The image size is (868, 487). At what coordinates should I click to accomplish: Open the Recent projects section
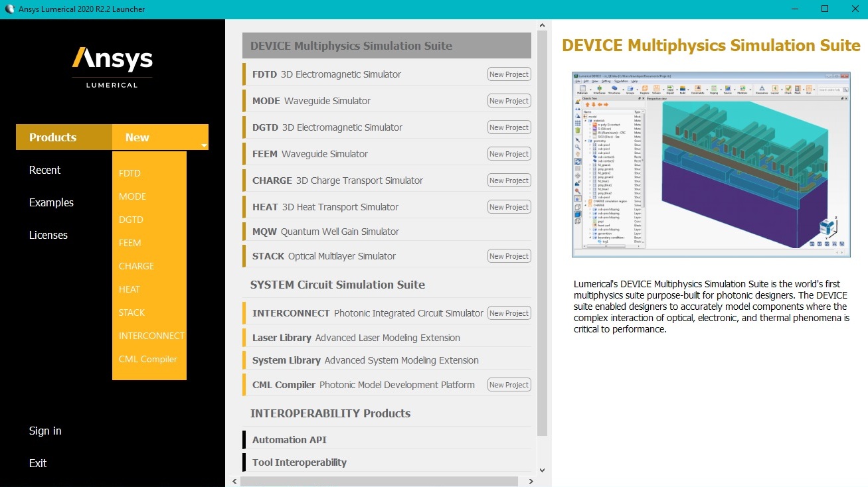pyautogui.click(x=44, y=170)
